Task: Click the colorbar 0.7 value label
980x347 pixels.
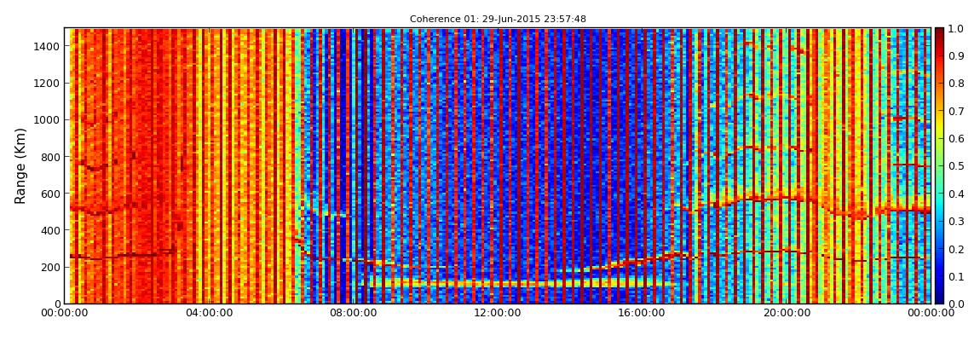Action: 955,112
